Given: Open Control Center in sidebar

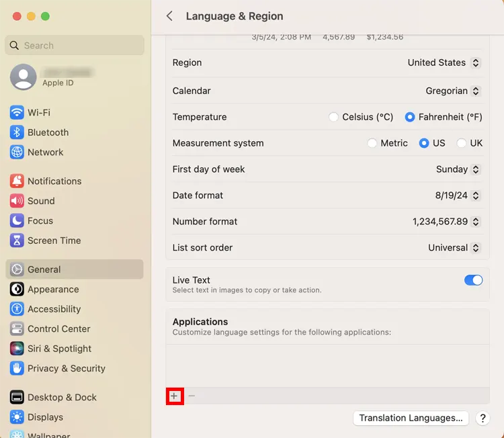Looking at the screenshot, I should pyautogui.click(x=59, y=329).
